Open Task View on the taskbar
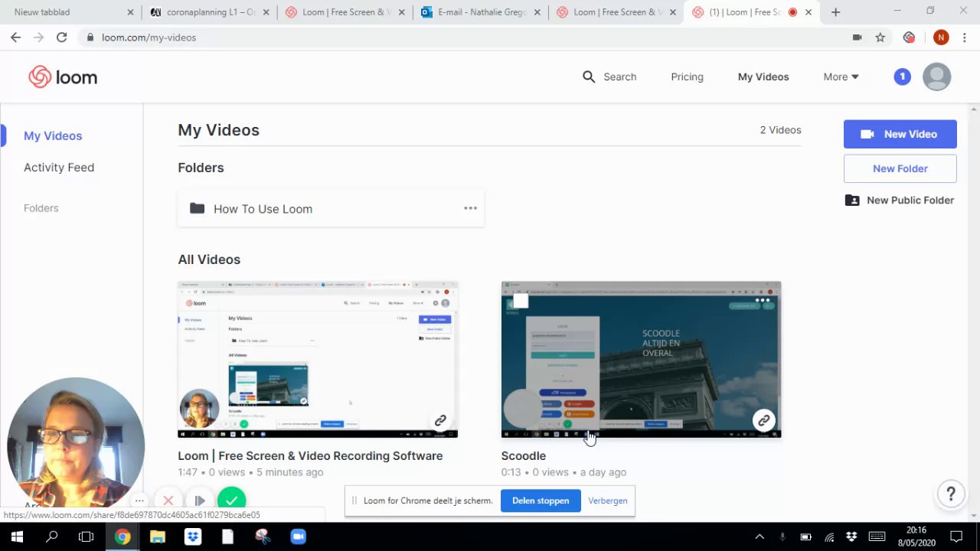The image size is (980, 551). click(x=87, y=536)
